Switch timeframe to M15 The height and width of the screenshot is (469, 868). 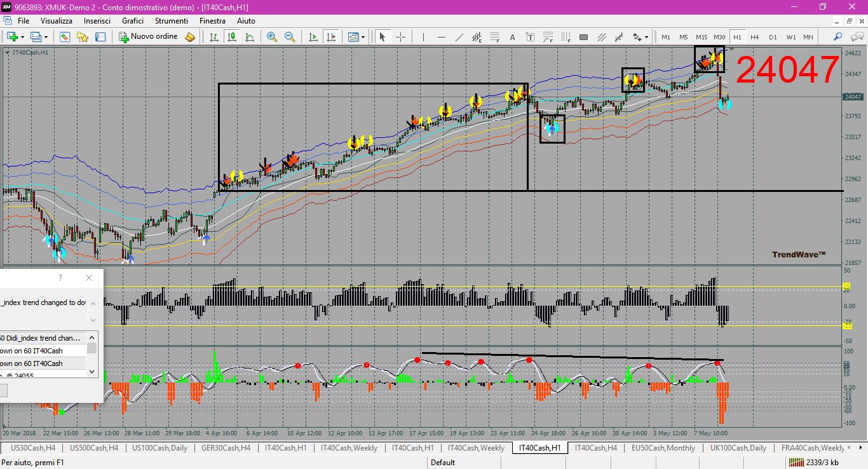pos(702,37)
